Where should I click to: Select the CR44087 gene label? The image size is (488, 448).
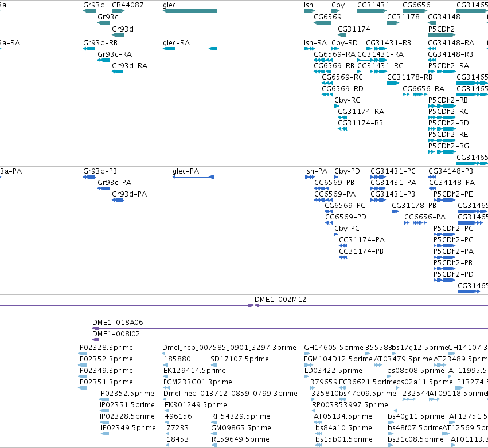[x=128, y=5]
